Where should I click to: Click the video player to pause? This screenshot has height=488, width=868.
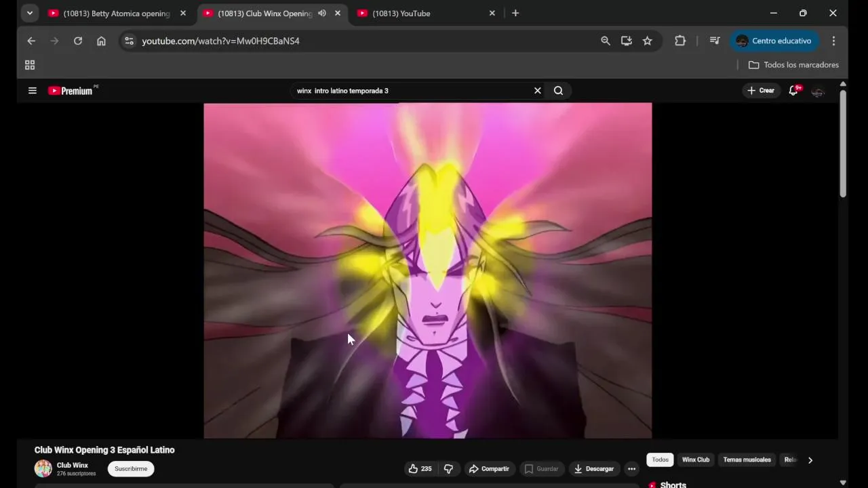(428, 270)
